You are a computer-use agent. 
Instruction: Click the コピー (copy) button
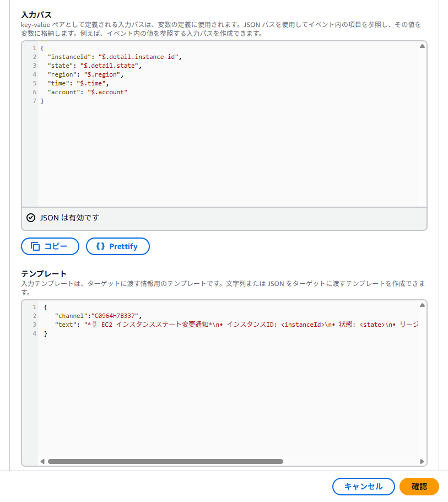pyautogui.click(x=50, y=246)
